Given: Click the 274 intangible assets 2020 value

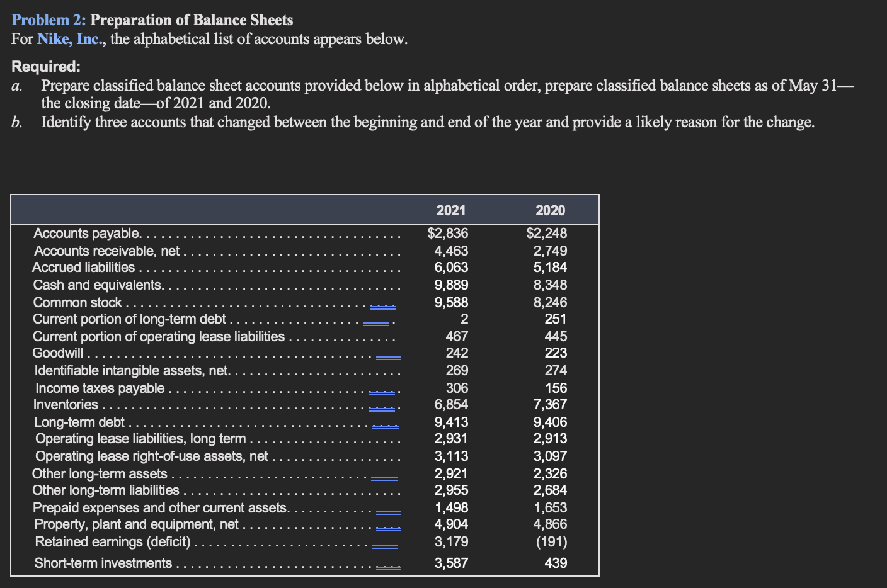Looking at the screenshot, I should pos(556,371).
